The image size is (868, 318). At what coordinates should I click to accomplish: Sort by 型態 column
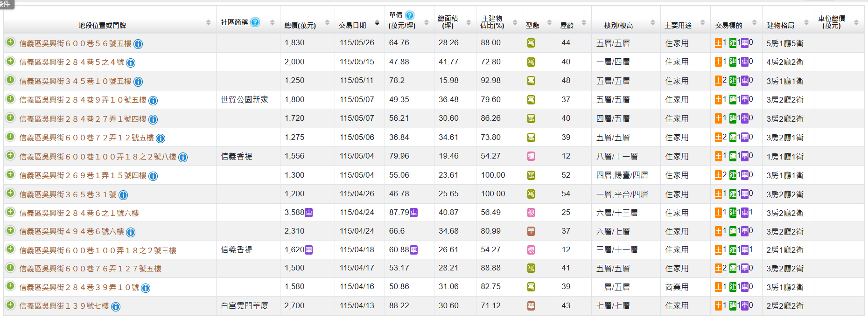[549, 22]
